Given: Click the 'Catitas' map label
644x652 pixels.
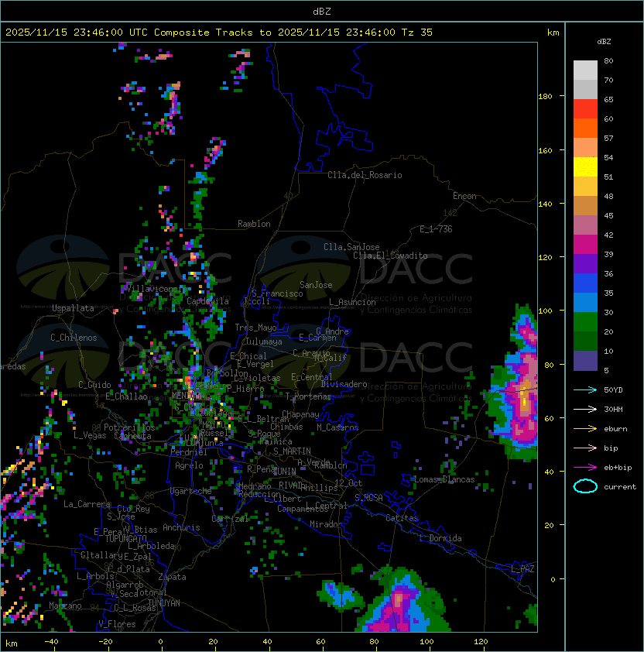Looking at the screenshot, I should point(402,518).
